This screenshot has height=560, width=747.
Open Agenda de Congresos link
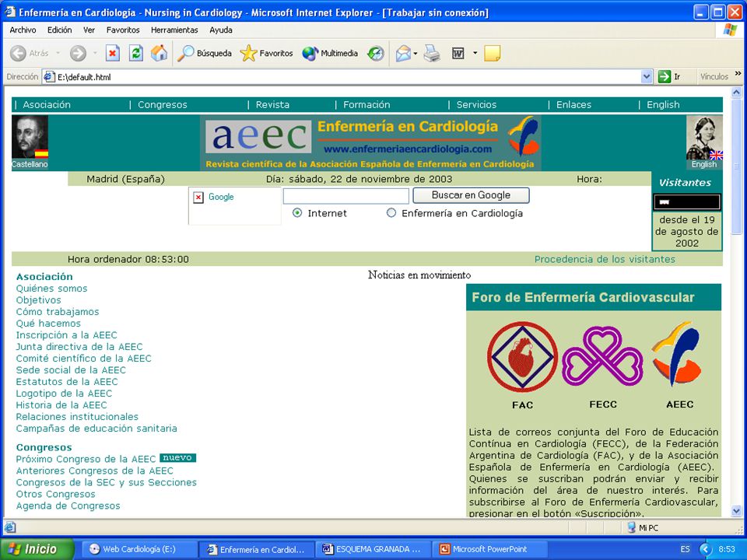(68, 506)
